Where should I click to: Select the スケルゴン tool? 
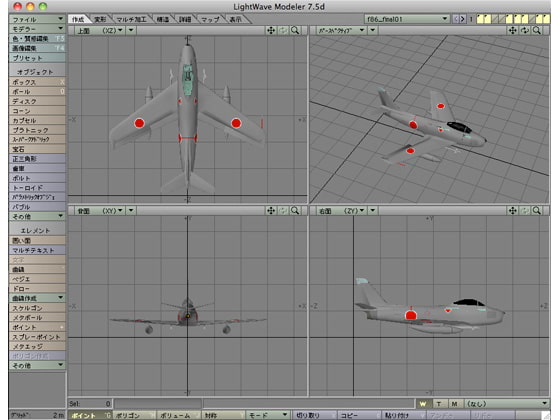37,308
